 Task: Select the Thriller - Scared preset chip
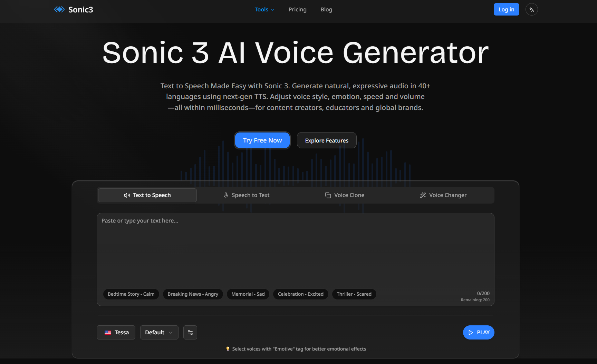354,294
